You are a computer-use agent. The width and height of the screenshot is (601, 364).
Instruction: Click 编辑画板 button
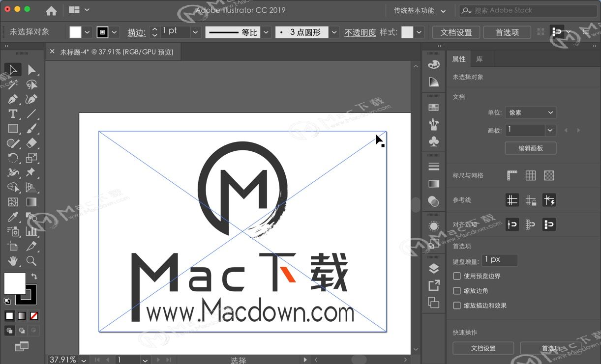pyautogui.click(x=531, y=148)
